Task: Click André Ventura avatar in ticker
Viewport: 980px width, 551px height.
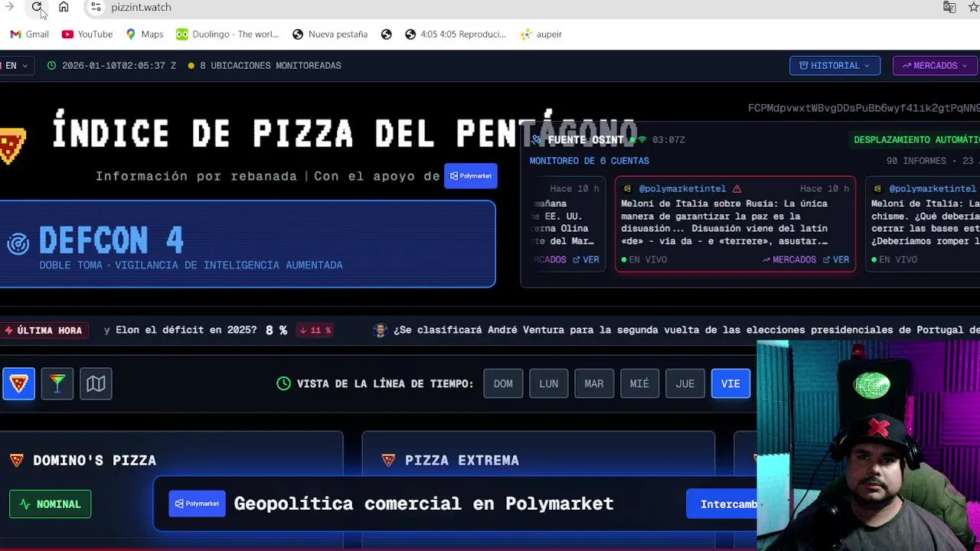Action: 380,330
